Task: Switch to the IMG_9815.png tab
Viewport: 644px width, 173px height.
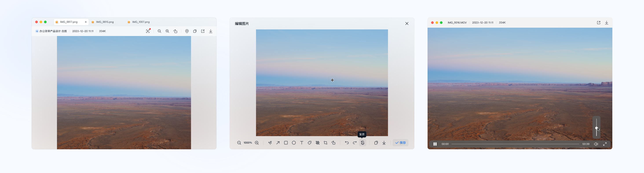Action: [105, 22]
